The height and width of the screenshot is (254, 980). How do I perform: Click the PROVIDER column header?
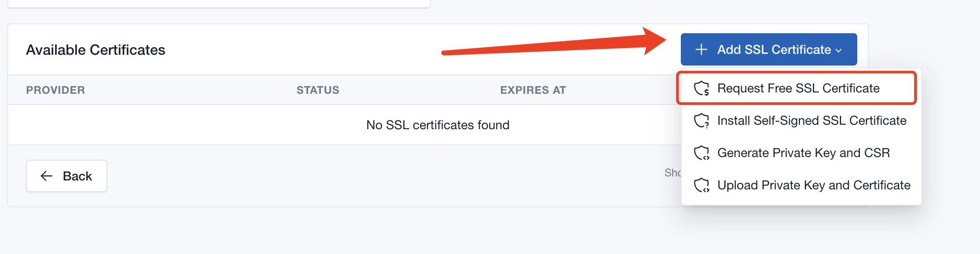[55, 90]
